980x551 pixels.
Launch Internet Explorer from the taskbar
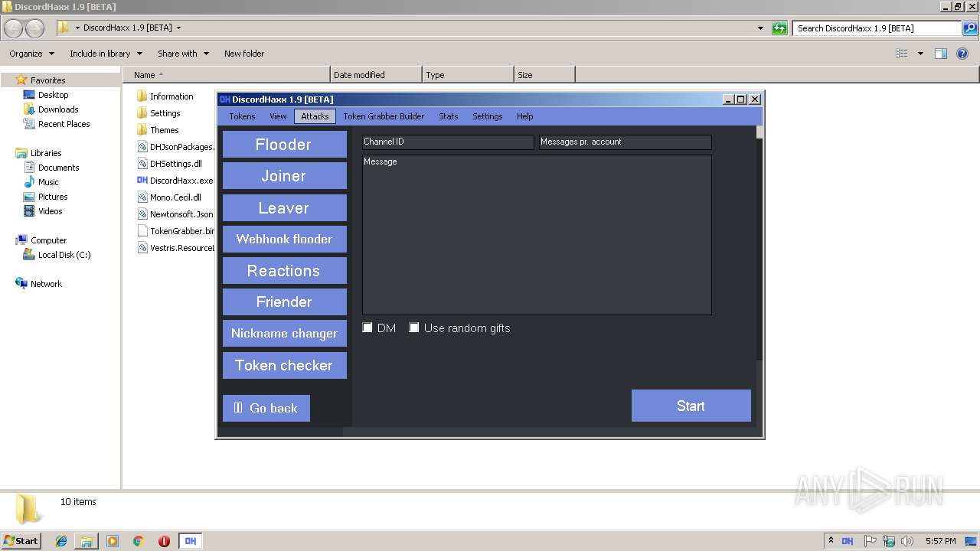[61, 541]
